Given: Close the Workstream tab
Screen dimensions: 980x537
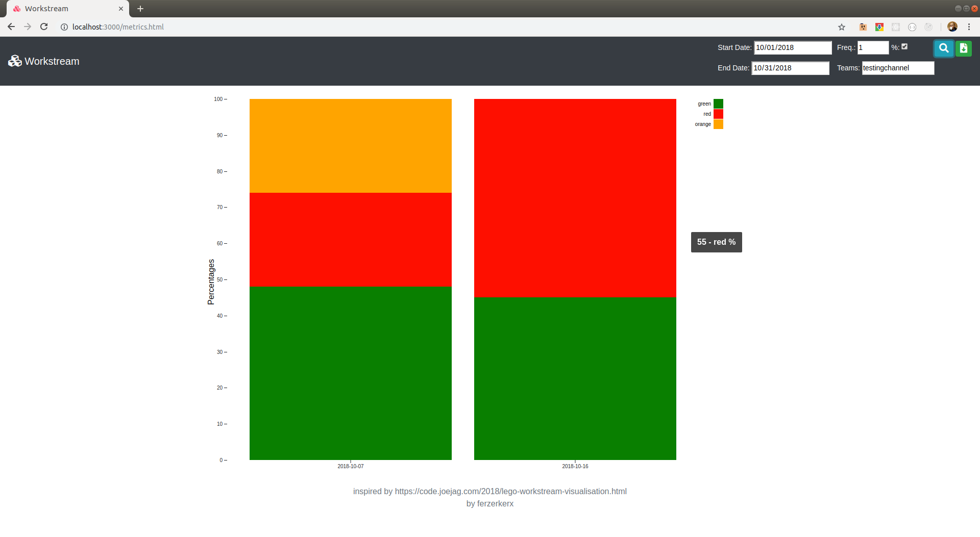Looking at the screenshot, I should point(121,9).
